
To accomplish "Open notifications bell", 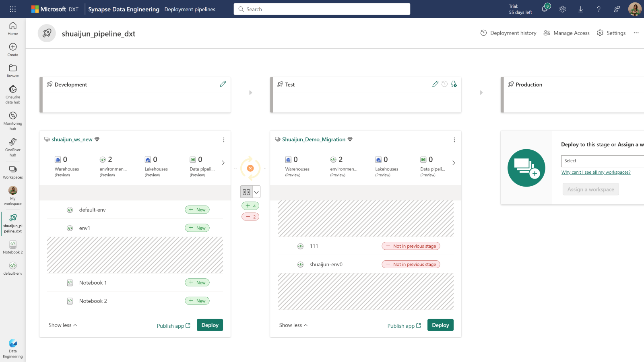I will click(x=545, y=9).
